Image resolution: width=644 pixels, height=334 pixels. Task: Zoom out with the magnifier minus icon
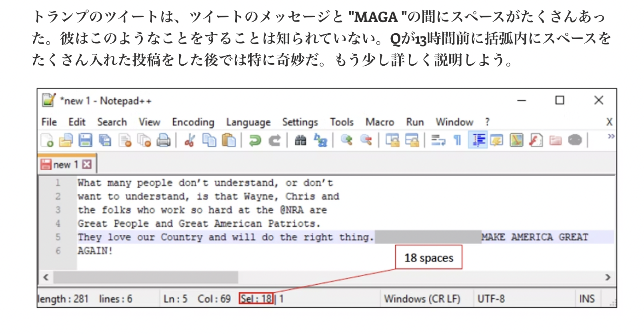pyautogui.click(x=366, y=140)
